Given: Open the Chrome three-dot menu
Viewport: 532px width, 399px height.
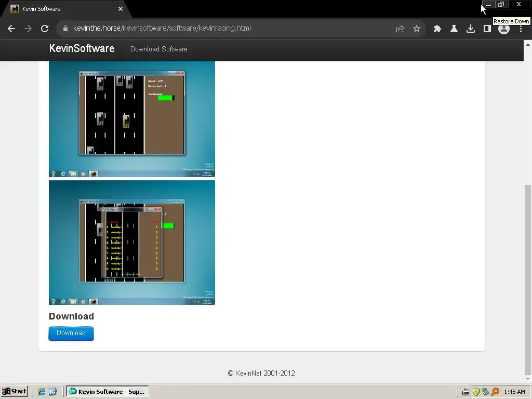Looking at the screenshot, I should [x=521, y=29].
